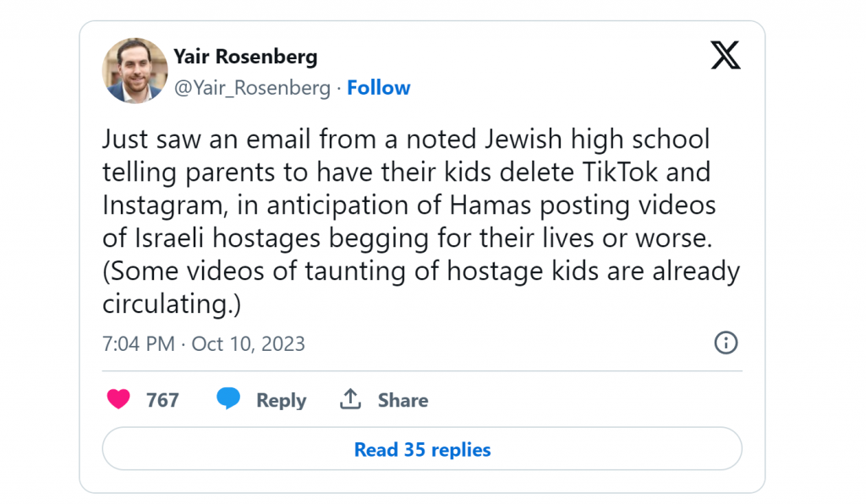The image size is (866, 504).
Task: Click the tweet line mentioning Hamas posting videos
Action: tap(408, 205)
